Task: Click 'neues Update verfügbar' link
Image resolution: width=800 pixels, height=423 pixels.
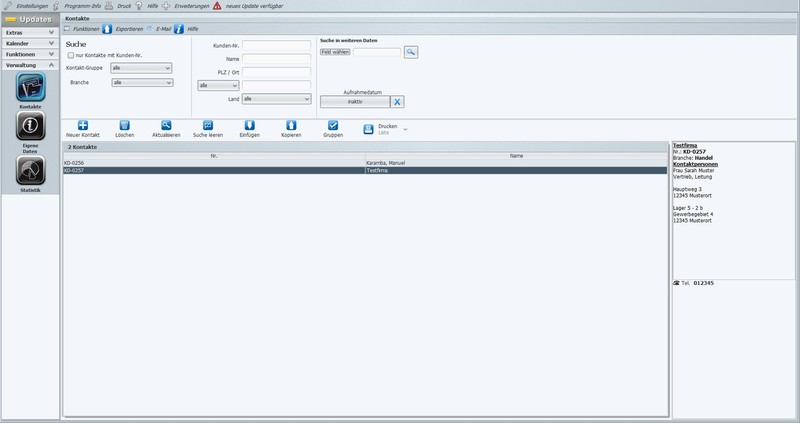Action: tap(254, 6)
